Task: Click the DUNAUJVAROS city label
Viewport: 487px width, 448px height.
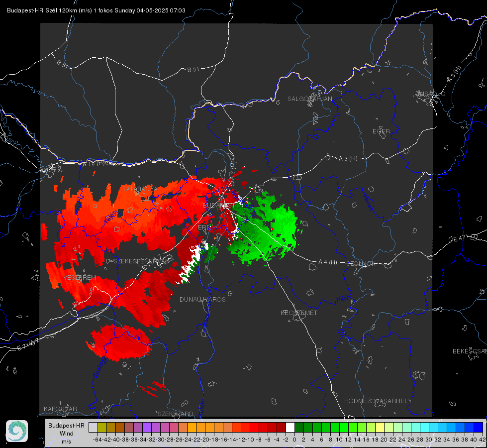Action: click(x=202, y=299)
